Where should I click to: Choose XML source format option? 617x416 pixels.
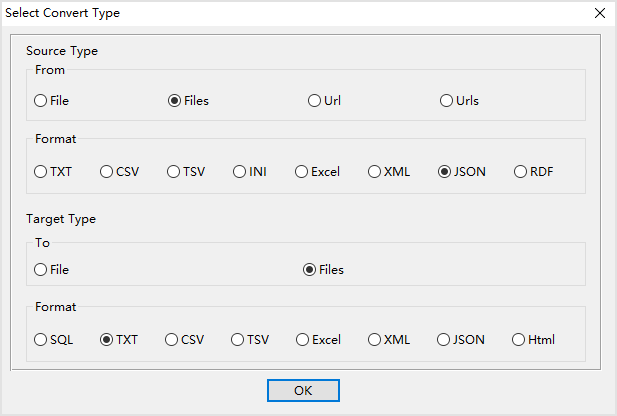point(375,172)
